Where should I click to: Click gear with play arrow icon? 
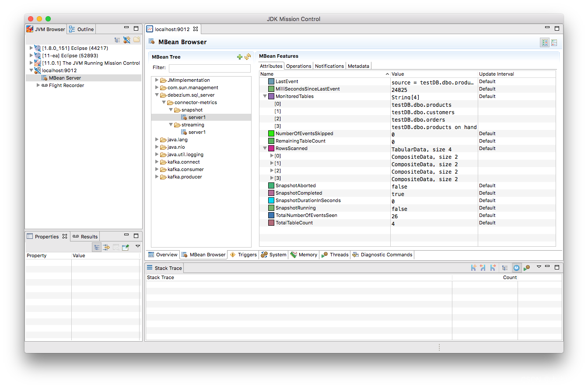pyautogui.click(x=527, y=268)
